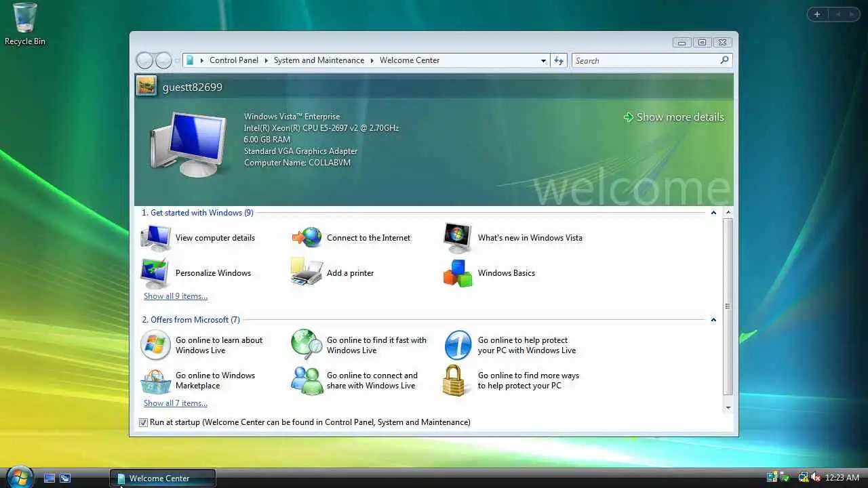
Task: Click the taskbar clock showing 12:23 AM
Action: [x=842, y=478]
